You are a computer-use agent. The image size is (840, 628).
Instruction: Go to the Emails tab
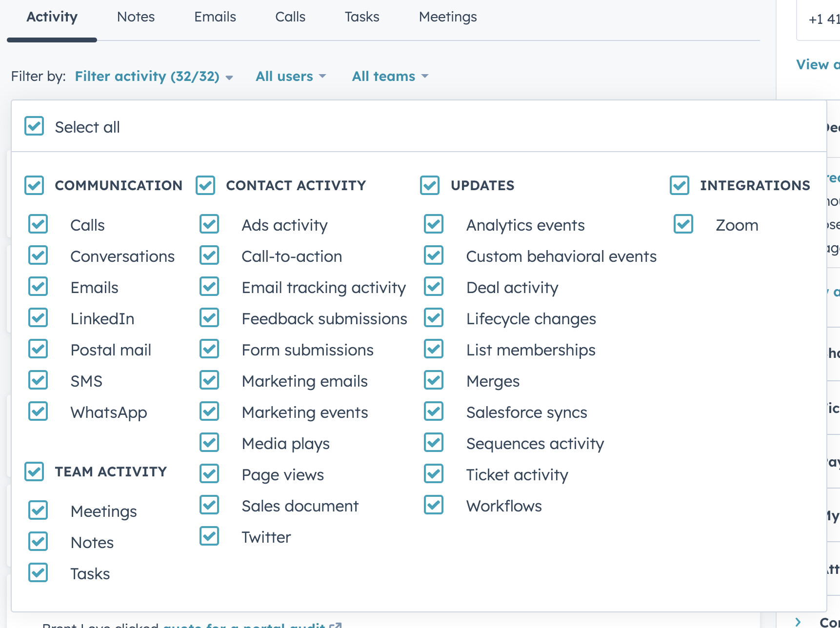[x=215, y=17]
